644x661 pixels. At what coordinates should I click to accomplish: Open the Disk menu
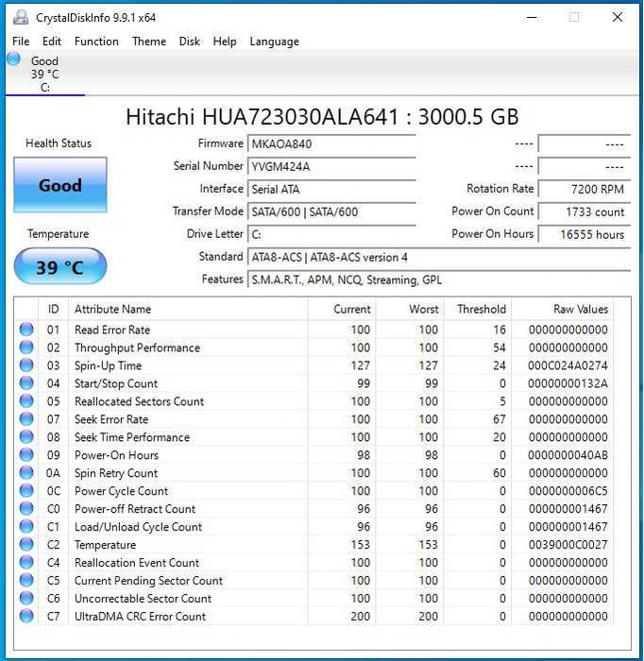coord(189,42)
